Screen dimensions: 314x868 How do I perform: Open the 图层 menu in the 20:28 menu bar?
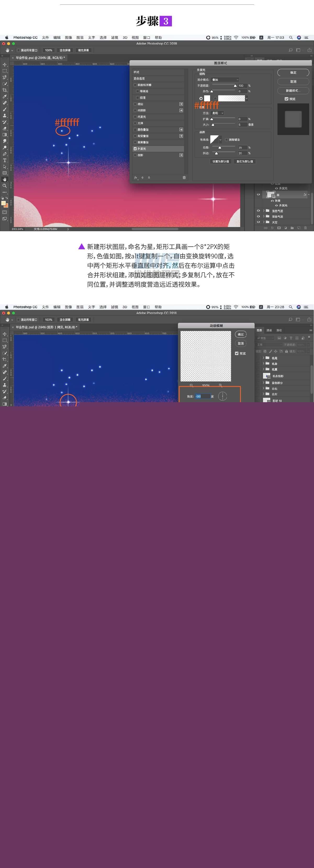[x=80, y=307]
